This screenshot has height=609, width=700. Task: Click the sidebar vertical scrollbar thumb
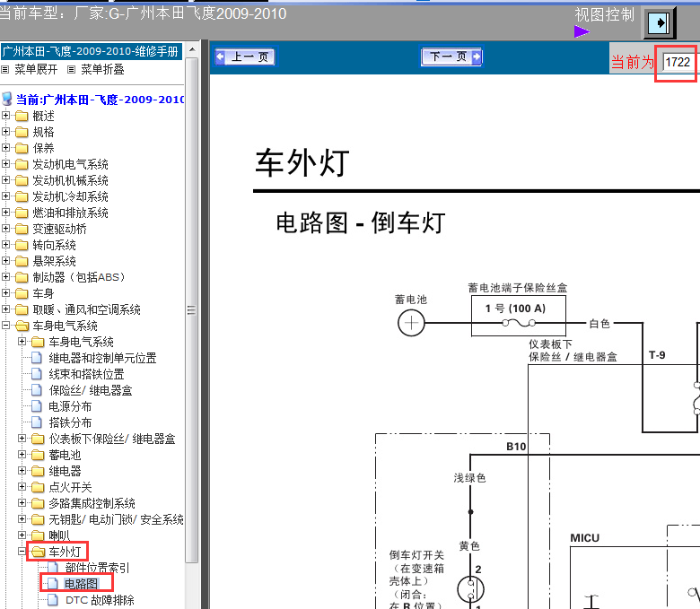[x=191, y=309]
